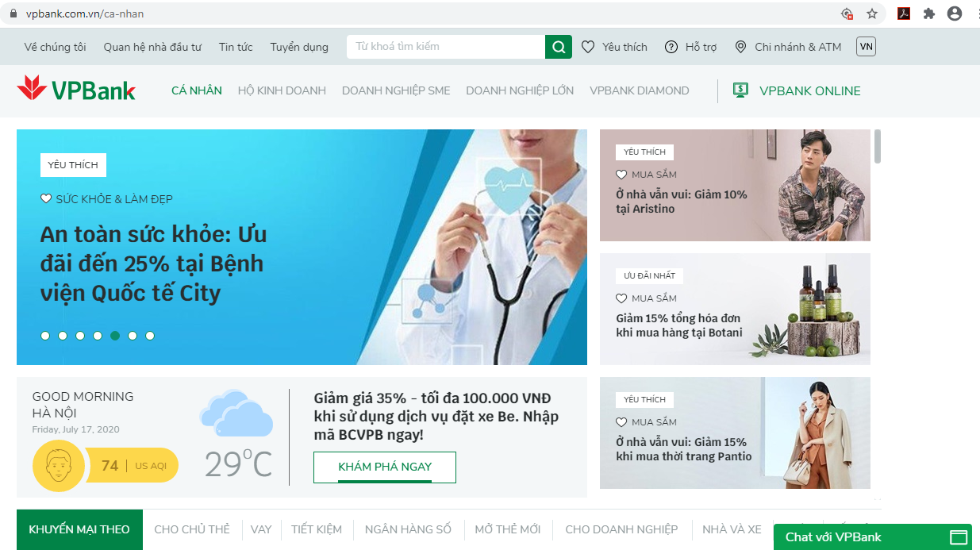
Task: Select the fifth carousel navigation dot
Action: (115, 336)
